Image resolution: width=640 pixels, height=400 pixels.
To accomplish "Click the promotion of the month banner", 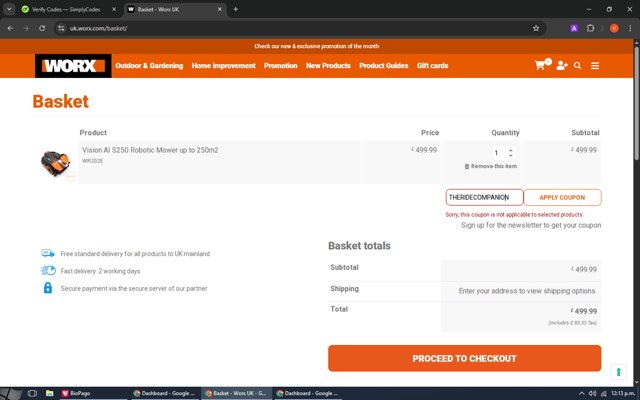I will pyautogui.click(x=317, y=46).
